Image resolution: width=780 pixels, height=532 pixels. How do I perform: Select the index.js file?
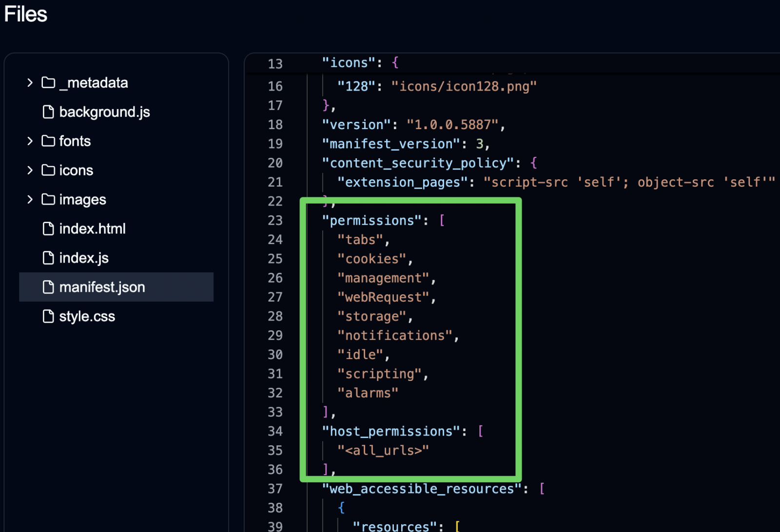84,258
